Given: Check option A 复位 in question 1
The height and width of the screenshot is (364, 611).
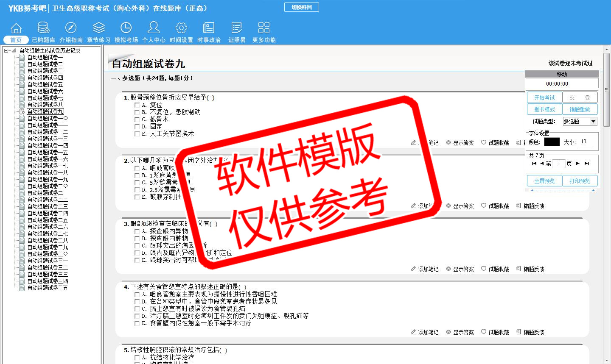Looking at the screenshot, I should [x=137, y=105].
